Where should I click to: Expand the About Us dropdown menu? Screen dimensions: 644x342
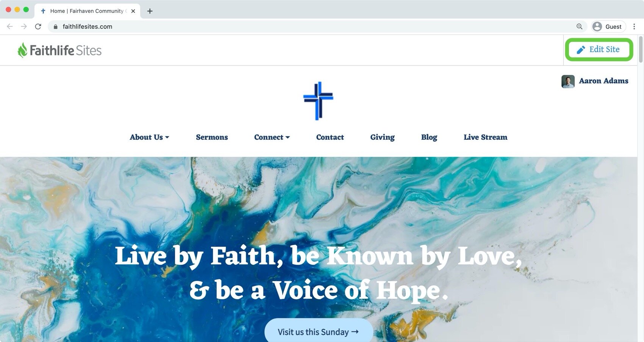tap(149, 137)
